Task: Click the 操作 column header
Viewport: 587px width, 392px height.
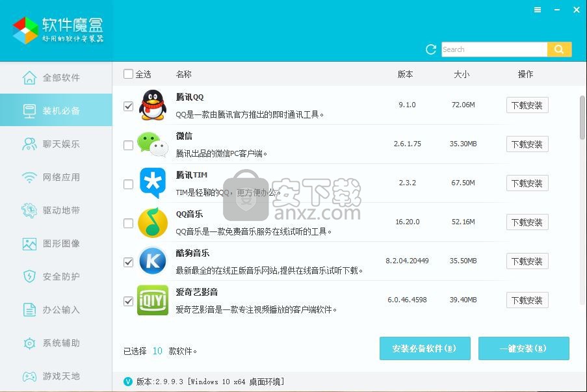Action: tap(525, 74)
